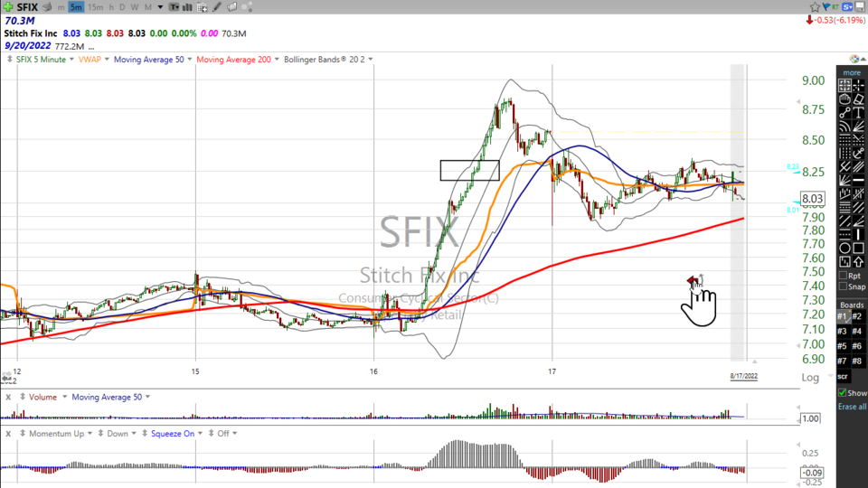Screen dimensions: 868x488
Task: Select the up arrow drawing tool
Action: tap(858, 262)
